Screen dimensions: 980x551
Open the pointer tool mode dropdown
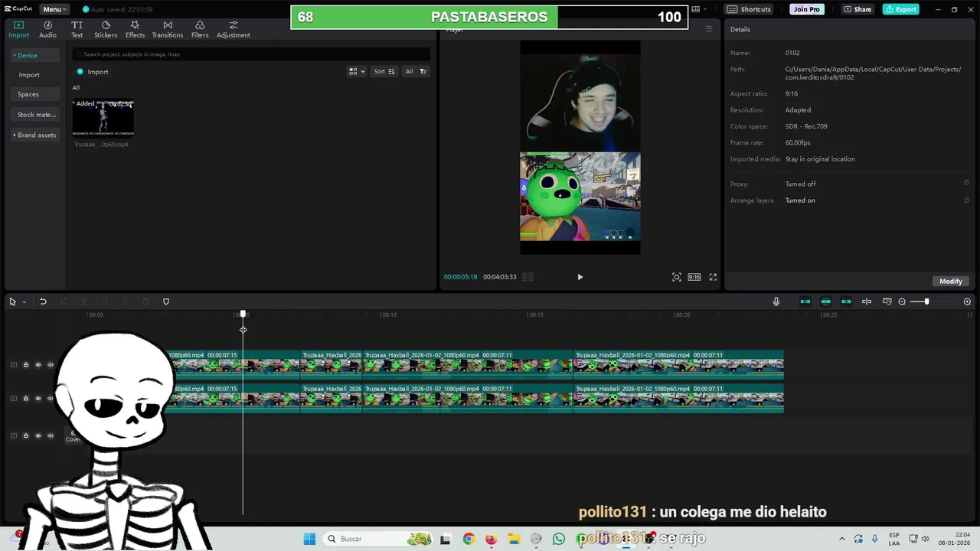pos(24,302)
